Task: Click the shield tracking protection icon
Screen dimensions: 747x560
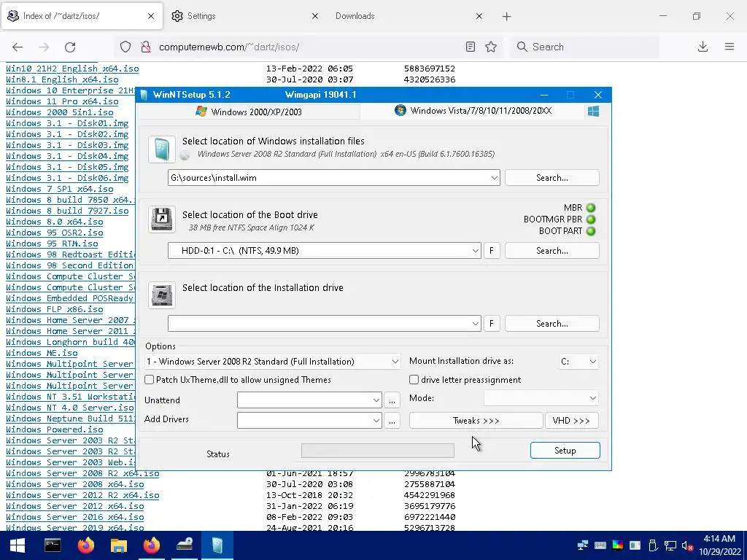Action: tap(125, 47)
